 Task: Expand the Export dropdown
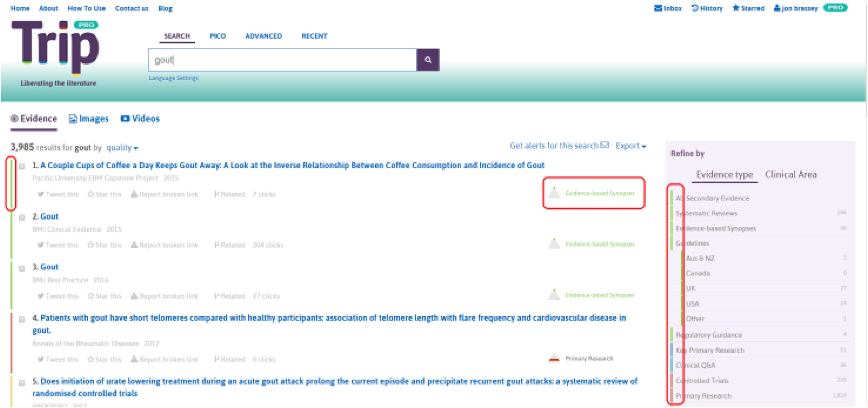(x=631, y=146)
